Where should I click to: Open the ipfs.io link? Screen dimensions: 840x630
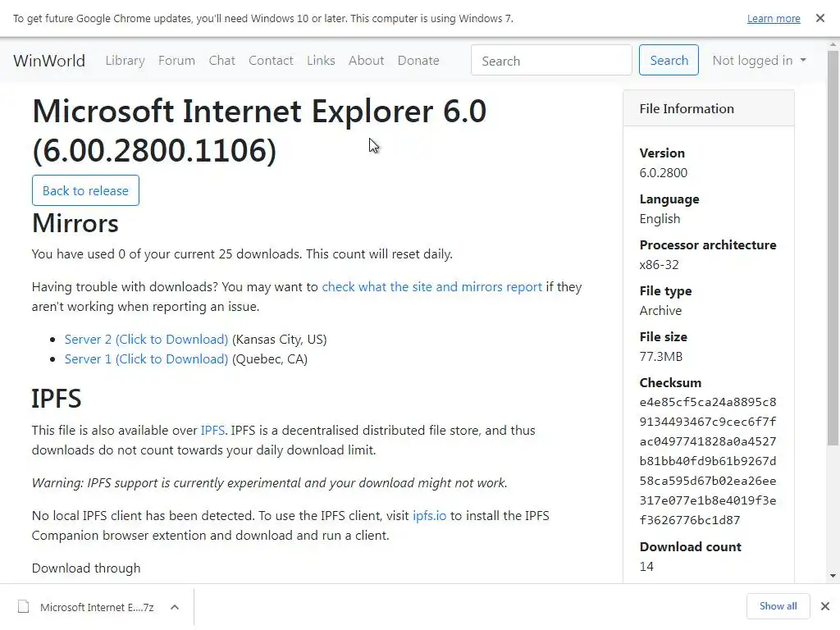pyautogui.click(x=429, y=516)
